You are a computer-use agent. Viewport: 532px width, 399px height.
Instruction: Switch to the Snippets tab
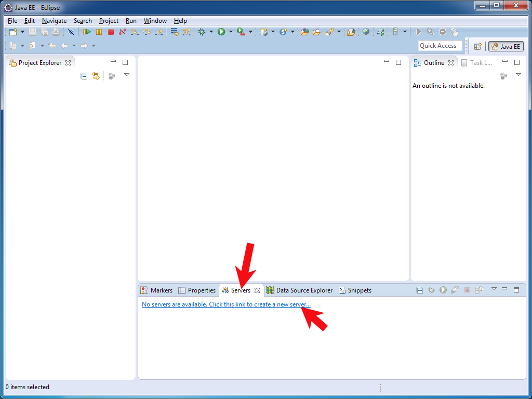[x=355, y=290]
